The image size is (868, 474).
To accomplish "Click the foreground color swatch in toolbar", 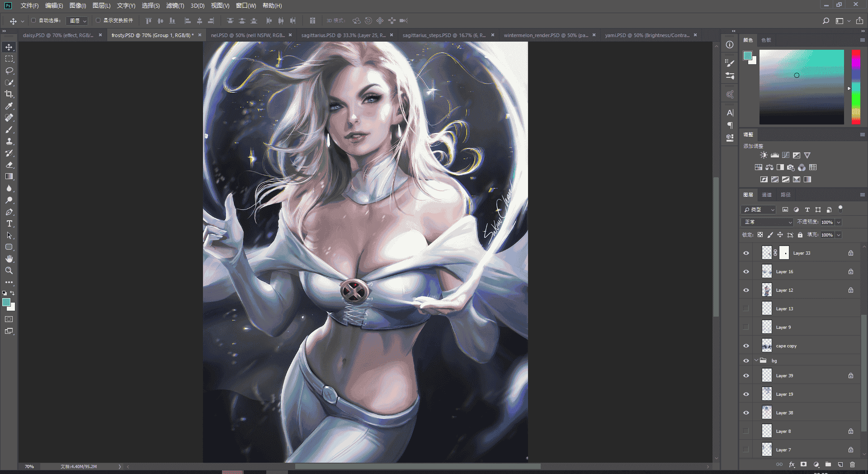I will click(6, 302).
